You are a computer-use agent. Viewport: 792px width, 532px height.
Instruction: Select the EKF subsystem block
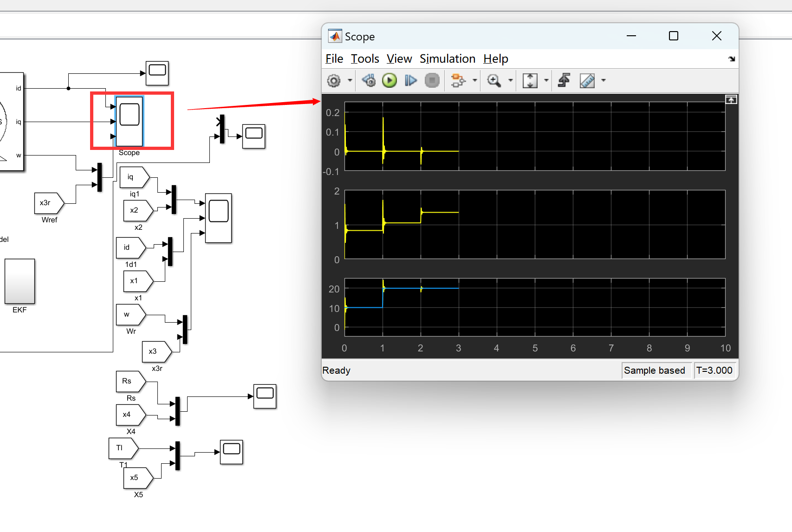(20, 281)
